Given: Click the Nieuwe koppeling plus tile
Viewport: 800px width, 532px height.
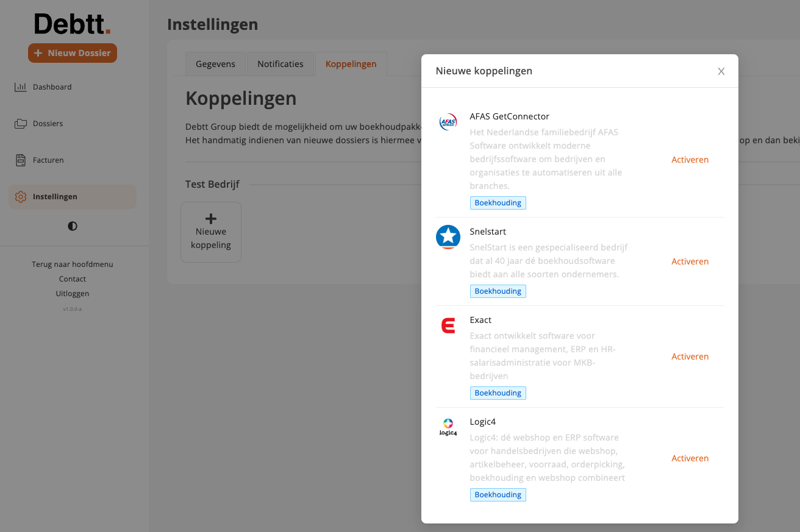Looking at the screenshot, I should click(211, 232).
